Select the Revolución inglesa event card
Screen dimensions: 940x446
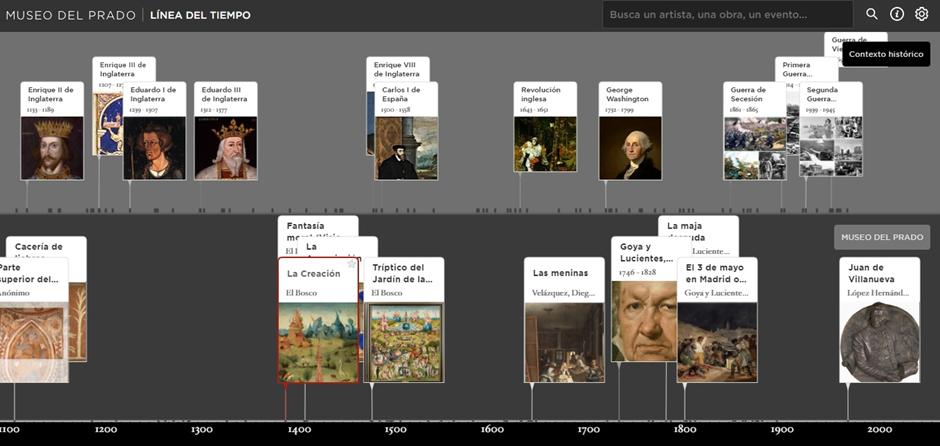[x=545, y=128]
